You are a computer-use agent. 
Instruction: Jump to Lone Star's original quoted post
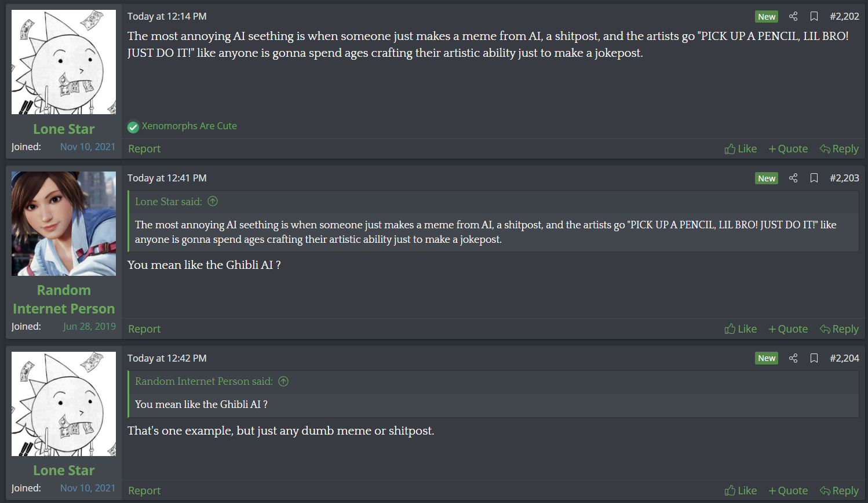(x=213, y=202)
